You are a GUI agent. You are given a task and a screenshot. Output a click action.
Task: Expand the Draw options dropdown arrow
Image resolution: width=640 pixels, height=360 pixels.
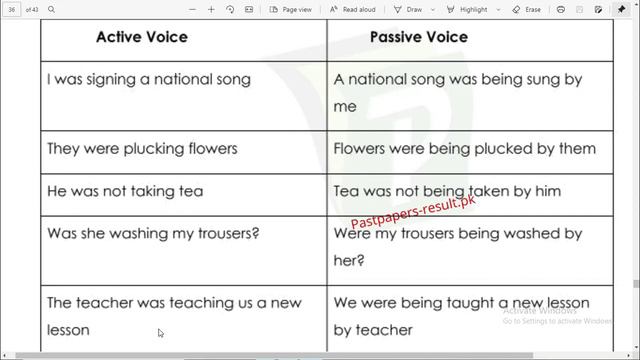(433, 9)
